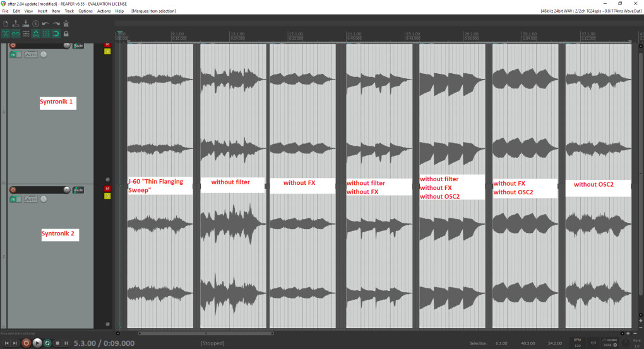This screenshot has width=644, height=349.
Task: Click the transport Stop button
Action: click(x=57, y=343)
